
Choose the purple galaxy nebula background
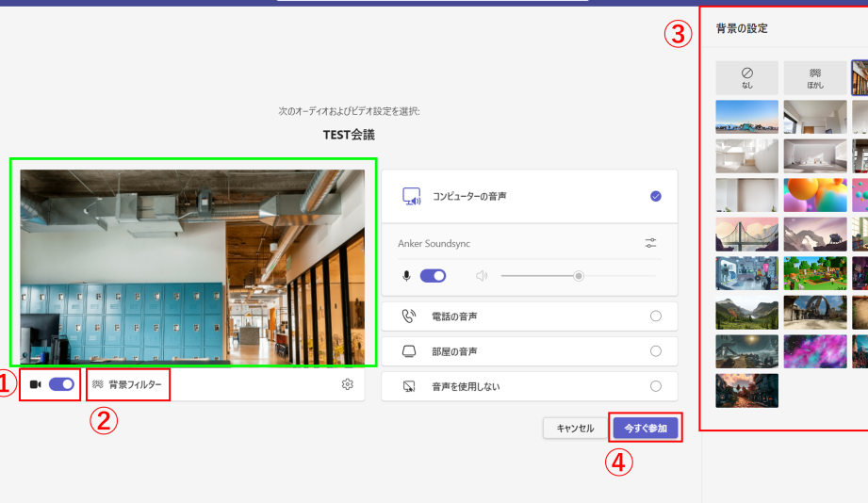tap(815, 351)
